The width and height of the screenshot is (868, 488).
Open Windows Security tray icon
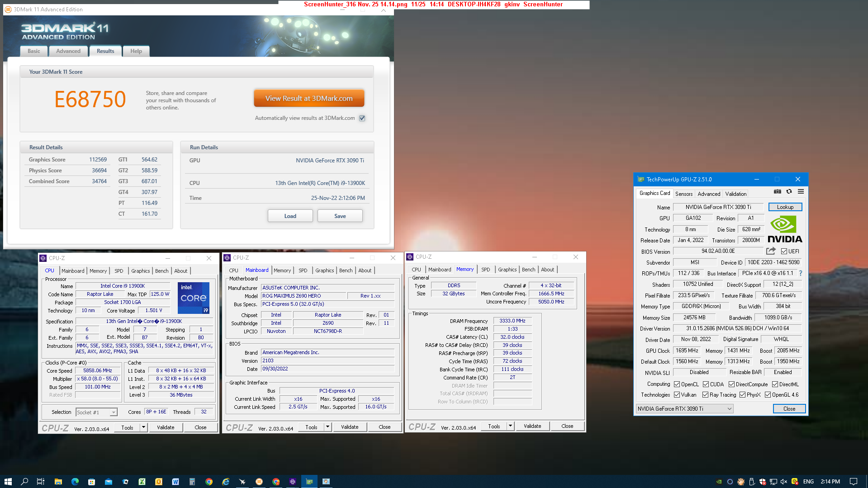[x=763, y=482]
